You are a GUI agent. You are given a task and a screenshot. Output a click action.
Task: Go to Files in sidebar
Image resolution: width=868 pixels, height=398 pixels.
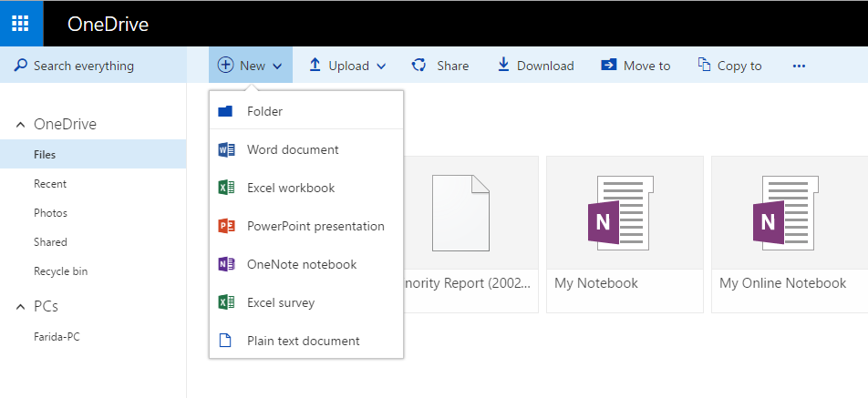[x=93, y=154]
